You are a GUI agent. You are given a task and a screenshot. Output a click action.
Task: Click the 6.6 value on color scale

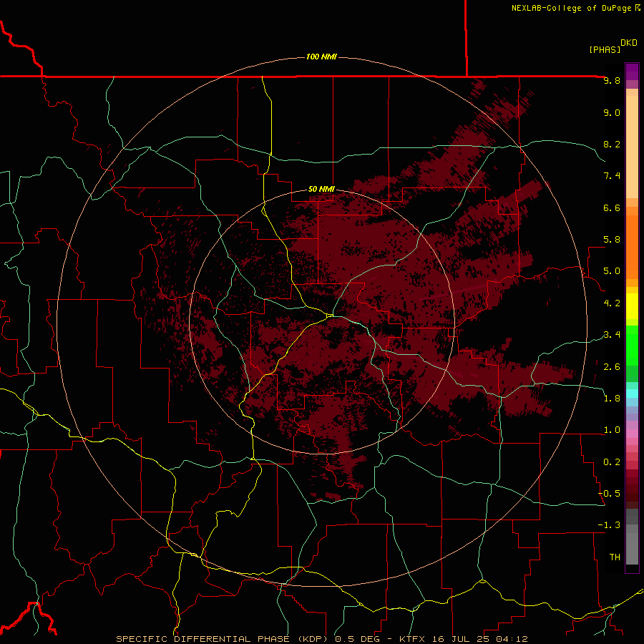tap(612, 208)
